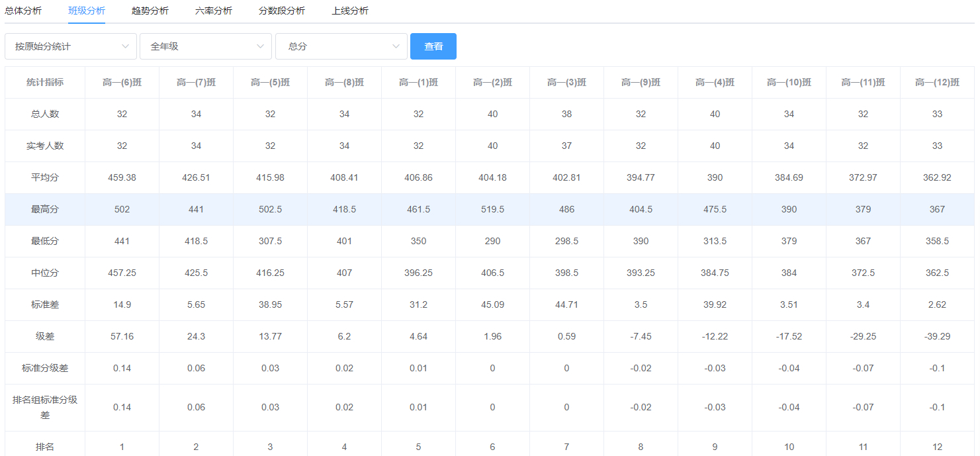
Task: Expand the 按原始分统计 dropdown
Action: click(71, 46)
